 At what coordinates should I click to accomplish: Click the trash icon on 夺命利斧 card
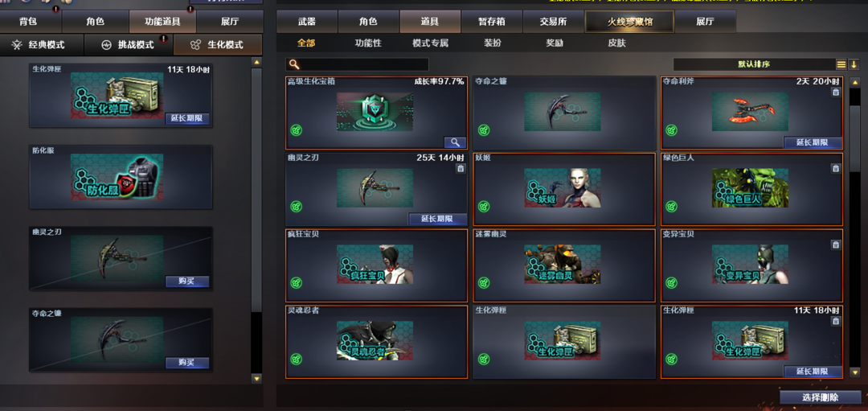[835, 92]
